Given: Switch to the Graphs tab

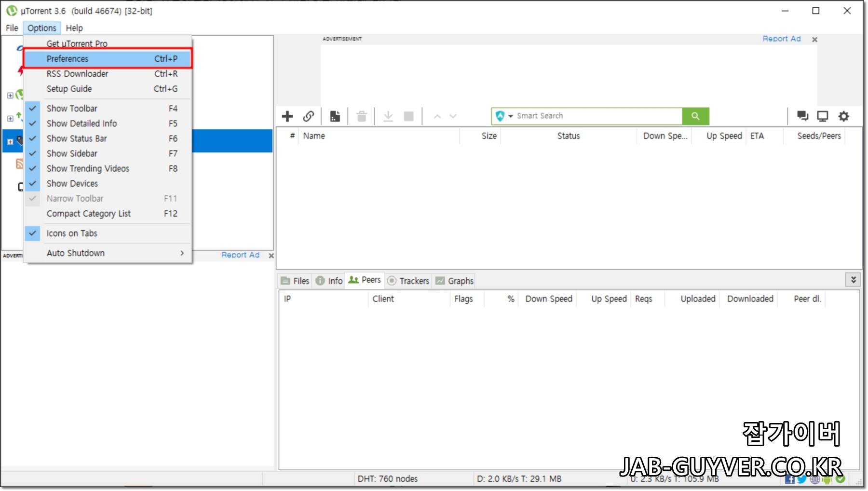Looking at the screenshot, I should (x=454, y=281).
